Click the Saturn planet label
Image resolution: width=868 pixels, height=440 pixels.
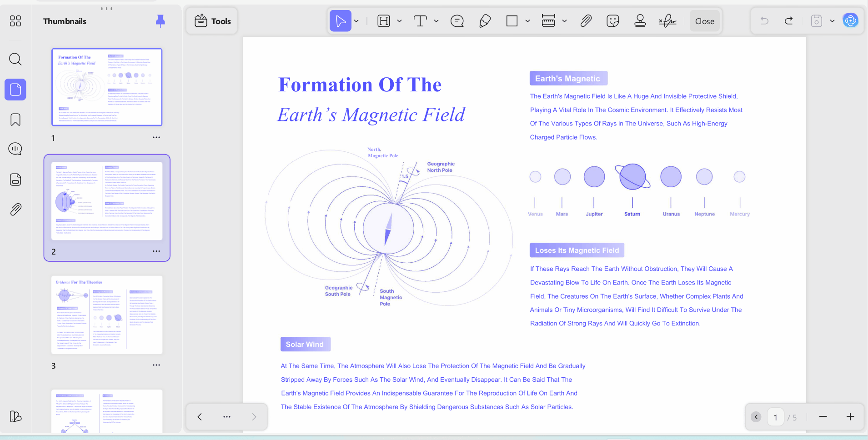point(632,214)
